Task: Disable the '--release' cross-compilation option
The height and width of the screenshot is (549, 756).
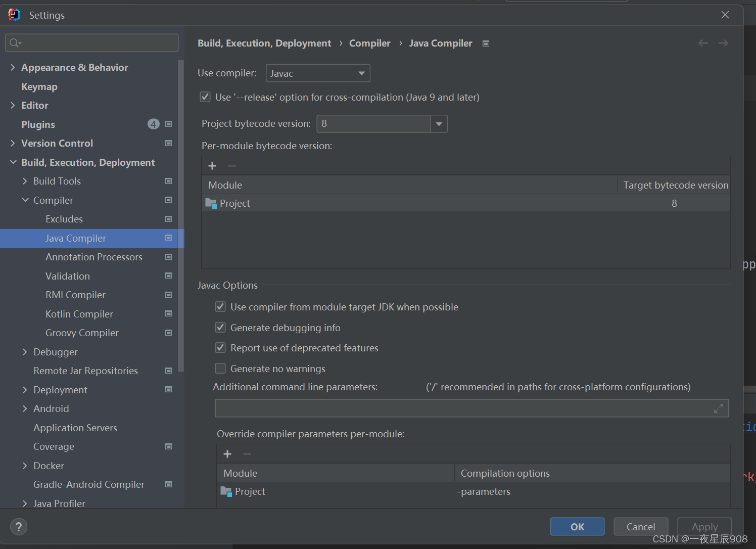Action: pos(205,97)
